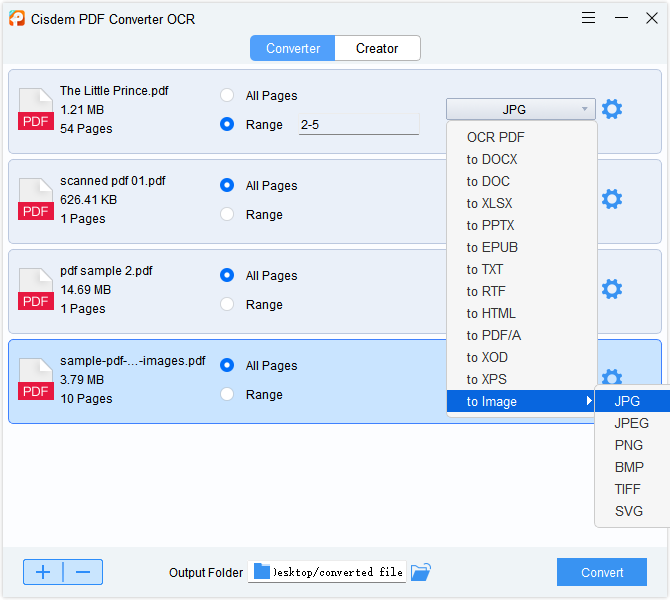Image resolution: width=670 pixels, height=600 pixels.
Task: Click the Cisdem app logo icon
Action: 17,18
